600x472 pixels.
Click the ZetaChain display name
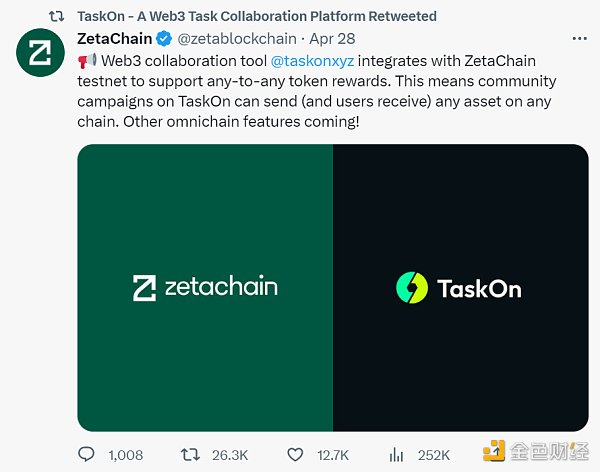click(114, 39)
